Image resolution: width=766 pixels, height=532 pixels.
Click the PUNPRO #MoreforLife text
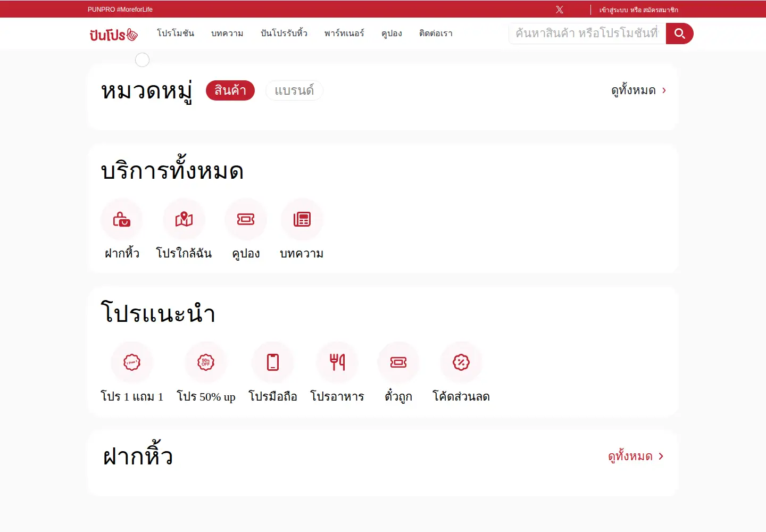tap(120, 10)
